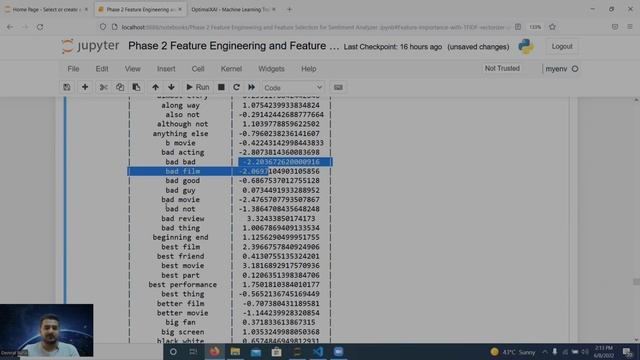Open the Edit menu

click(x=102, y=69)
